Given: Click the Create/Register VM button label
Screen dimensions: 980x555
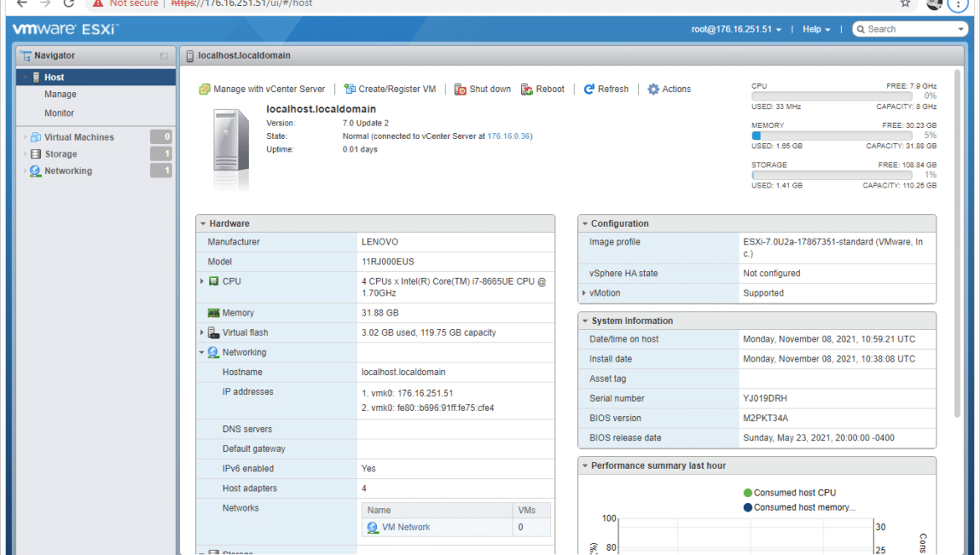Looking at the screenshot, I should (x=398, y=90).
